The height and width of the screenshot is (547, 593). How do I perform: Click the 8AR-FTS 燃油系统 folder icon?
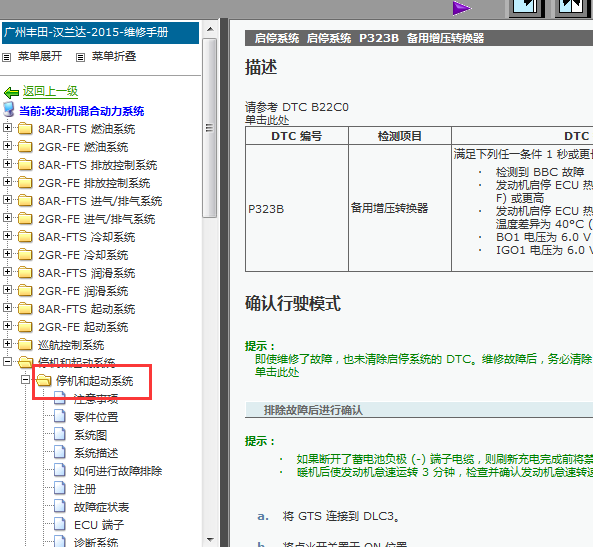(25, 128)
